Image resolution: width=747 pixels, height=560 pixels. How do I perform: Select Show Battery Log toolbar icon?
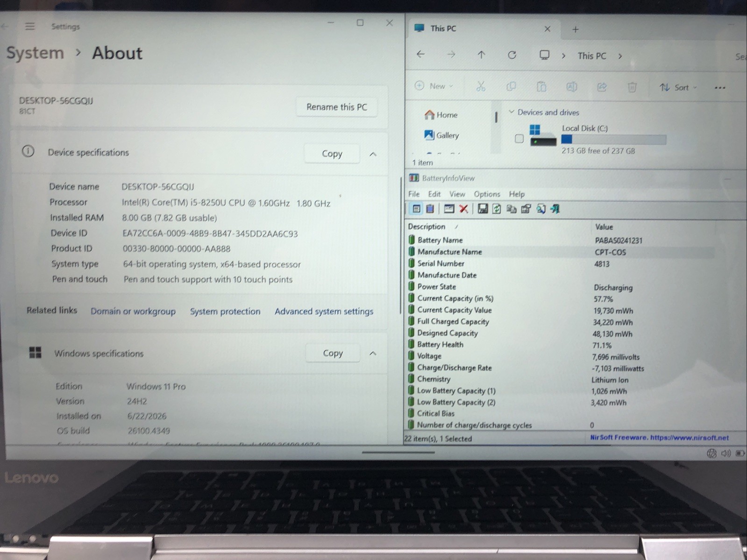(430, 209)
